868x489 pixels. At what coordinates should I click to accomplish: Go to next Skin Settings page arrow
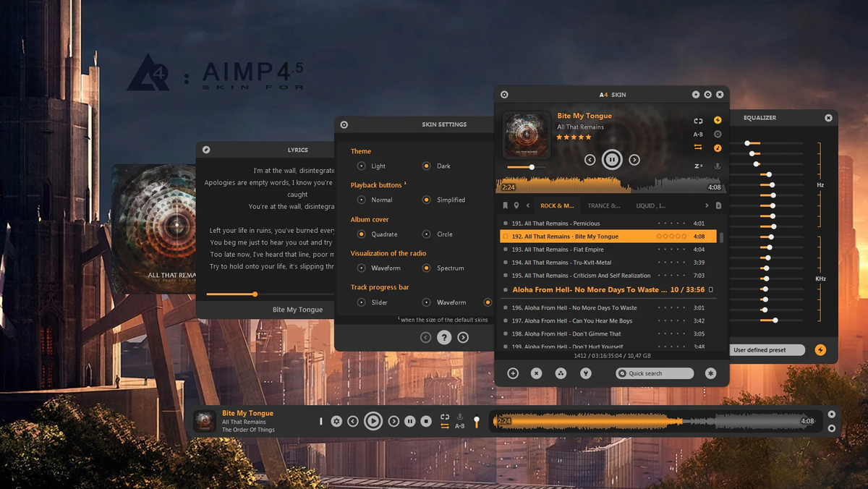pos(463,337)
